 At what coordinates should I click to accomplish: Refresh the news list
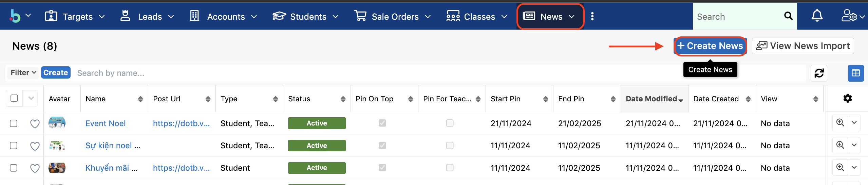(x=819, y=73)
